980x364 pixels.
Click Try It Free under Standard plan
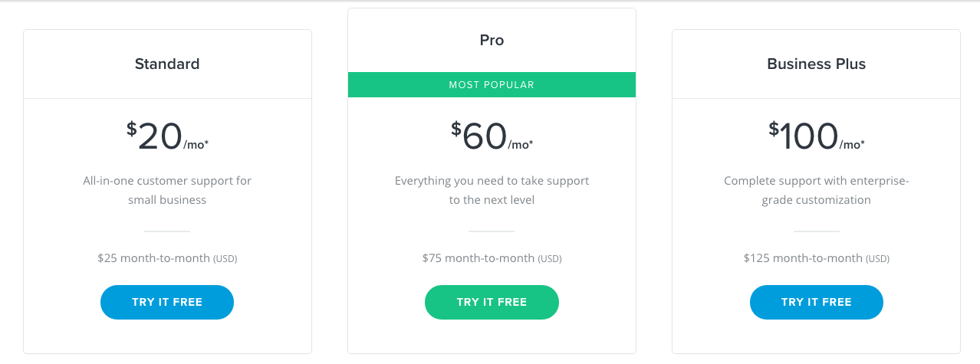(x=167, y=302)
